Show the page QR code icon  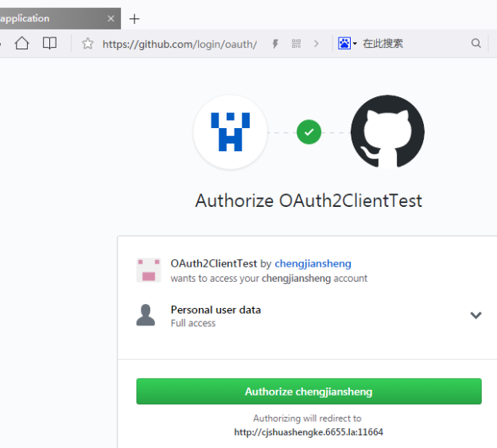point(296,44)
